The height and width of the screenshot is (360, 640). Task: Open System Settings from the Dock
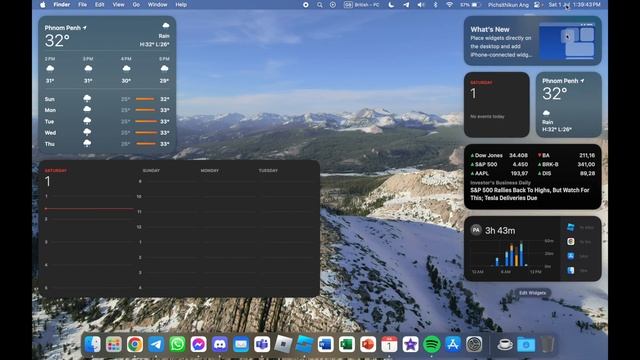(x=474, y=344)
